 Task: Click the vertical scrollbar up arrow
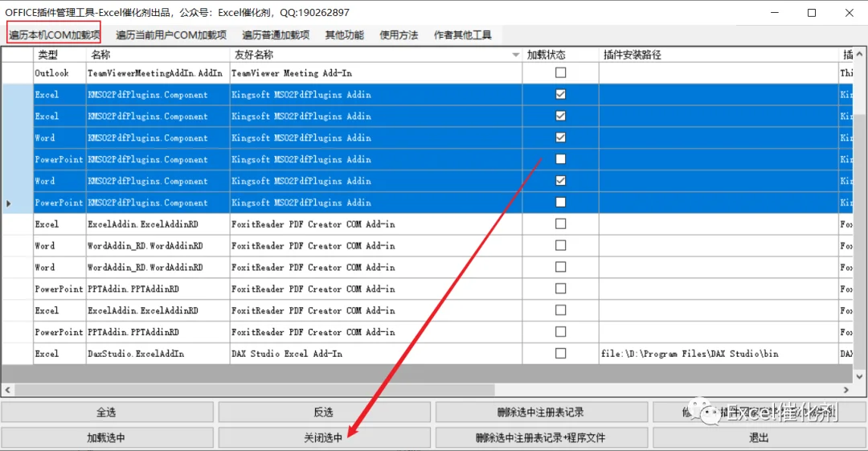[x=859, y=55]
